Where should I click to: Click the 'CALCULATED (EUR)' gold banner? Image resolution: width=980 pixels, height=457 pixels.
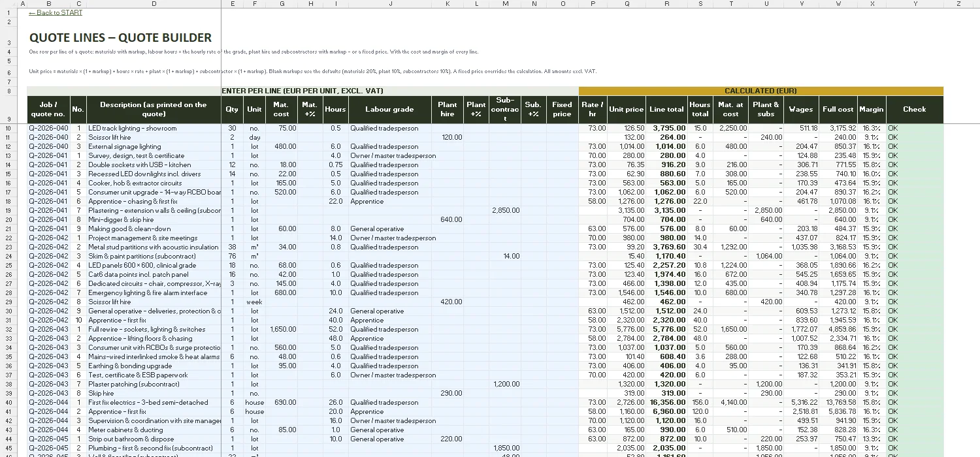pyautogui.click(x=761, y=91)
